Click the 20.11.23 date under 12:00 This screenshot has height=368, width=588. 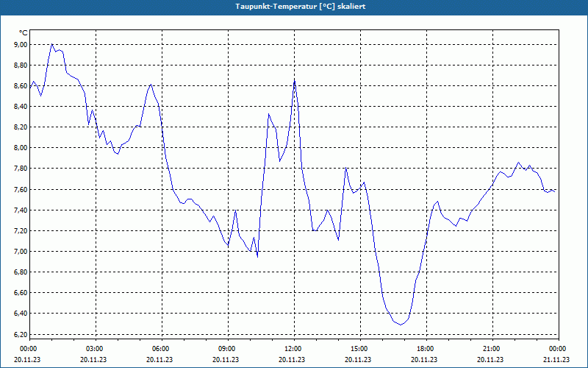(x=292, y=360)
